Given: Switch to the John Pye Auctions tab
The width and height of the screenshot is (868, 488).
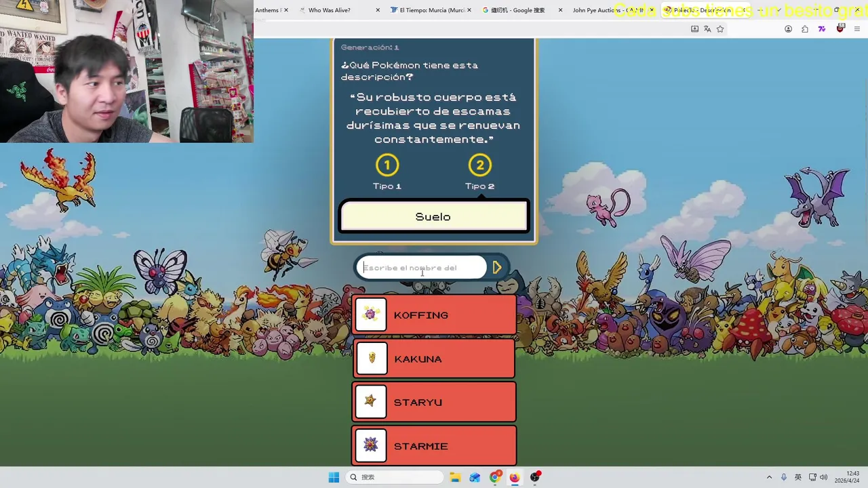Looking at the screenshot, I should coord(607,10).
